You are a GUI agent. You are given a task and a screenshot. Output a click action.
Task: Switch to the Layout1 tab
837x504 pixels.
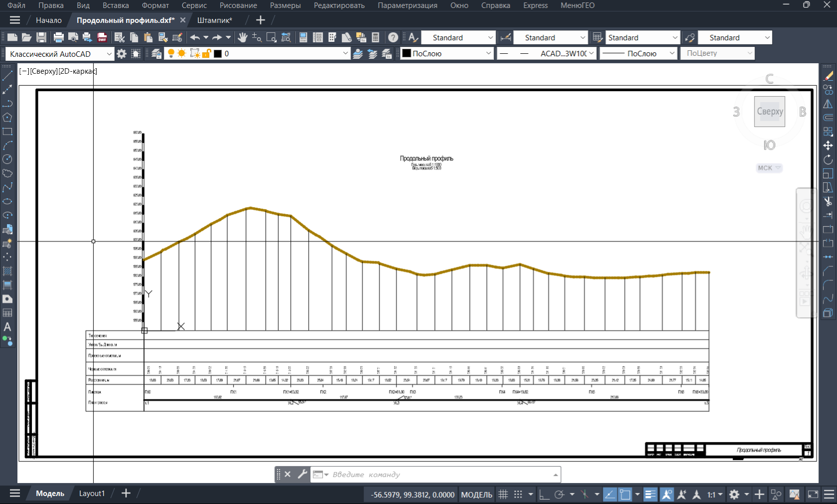click(92, 494)
